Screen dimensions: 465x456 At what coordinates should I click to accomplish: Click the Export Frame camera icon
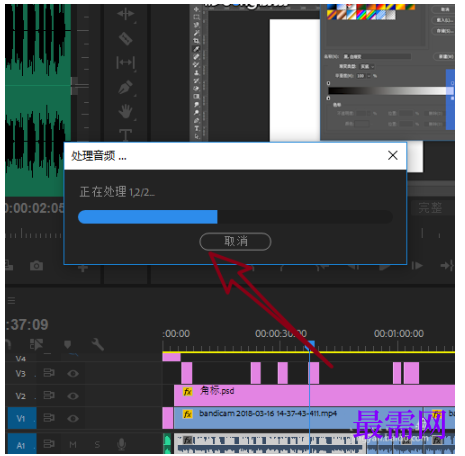(36, 266)
